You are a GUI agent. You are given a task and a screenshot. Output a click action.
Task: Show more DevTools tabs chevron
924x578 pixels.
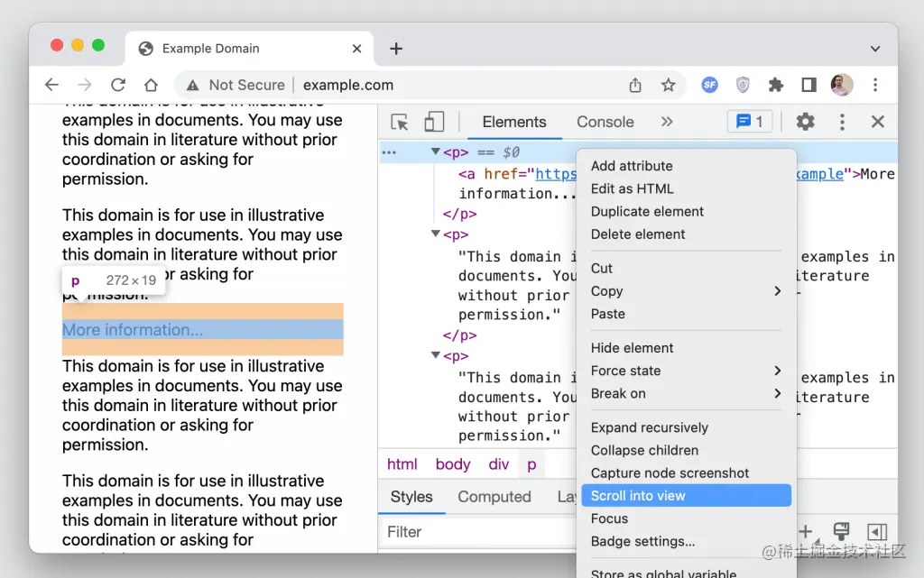point(667,123)
